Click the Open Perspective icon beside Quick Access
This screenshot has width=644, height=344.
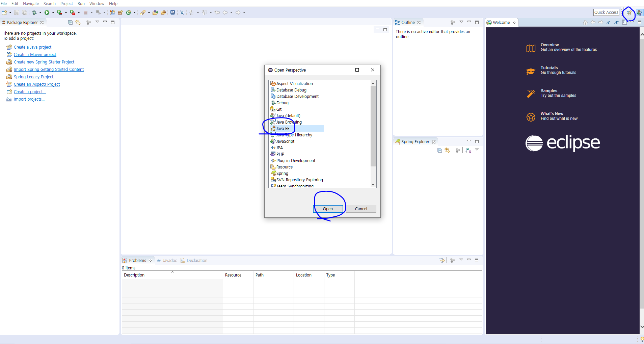[x=629, y=13]
